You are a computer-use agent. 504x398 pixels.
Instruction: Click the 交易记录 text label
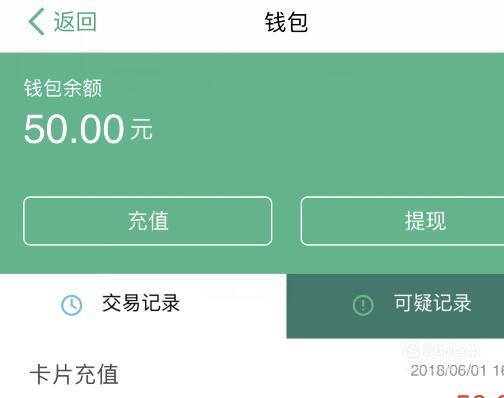coord(141,303)
